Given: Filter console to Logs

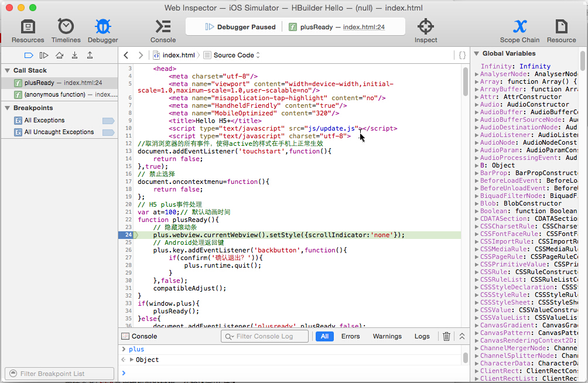Looking at the screenshot, I should [x=422, y=336].
